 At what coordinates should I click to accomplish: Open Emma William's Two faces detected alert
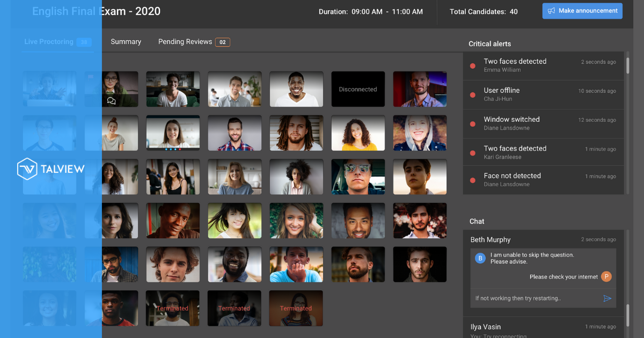click(x=515, y=65)
